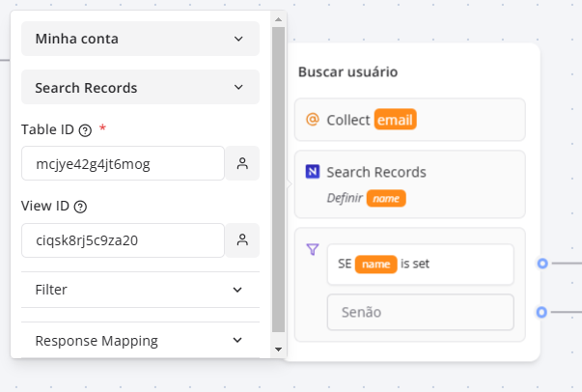582x392 pixels.
Task: Open variable picker beside View ID field
Action: click(242, 240)
